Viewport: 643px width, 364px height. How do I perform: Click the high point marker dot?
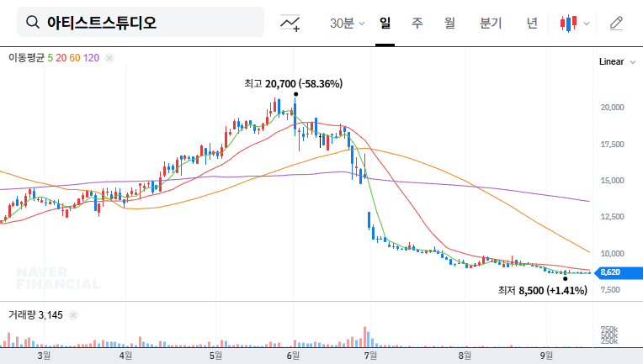coord(295,94)
